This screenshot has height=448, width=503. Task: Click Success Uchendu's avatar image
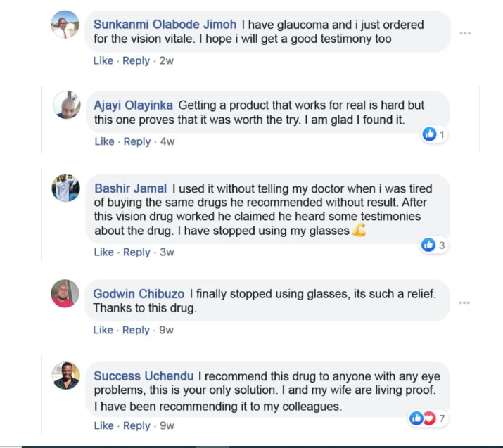65,376
